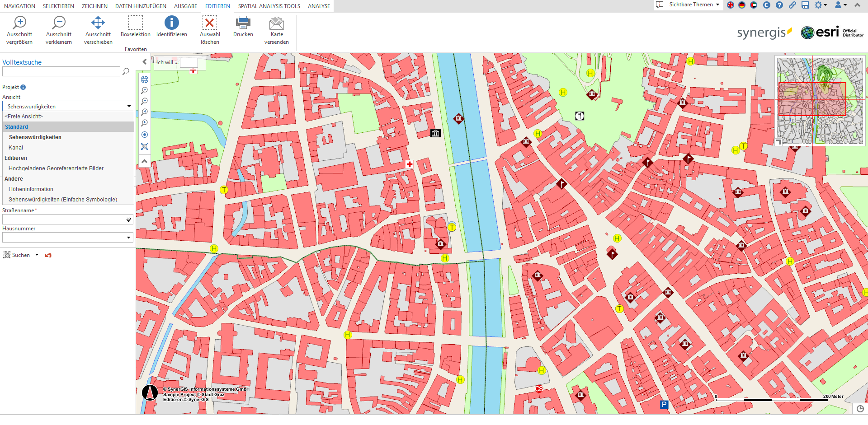This screenshot has height=425, width=868.
Task: Open the SPATIAL ANALYSIS TOOLS tab
Action: coord(269,6)
